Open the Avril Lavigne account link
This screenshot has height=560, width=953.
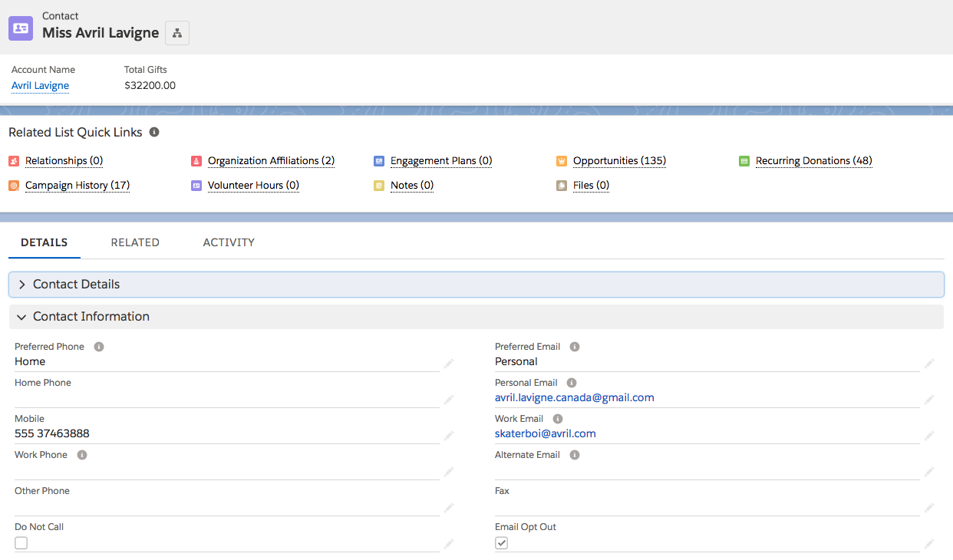(x=40, y=86)
